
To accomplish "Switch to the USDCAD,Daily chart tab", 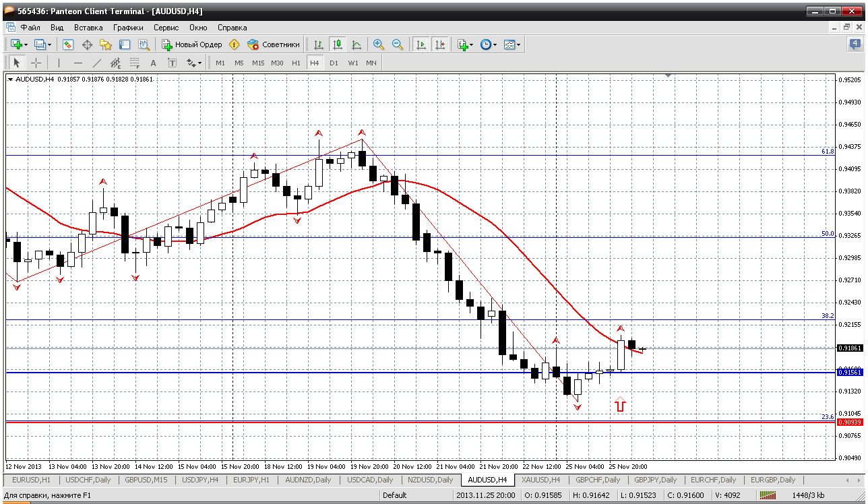I will click(370, 480).
